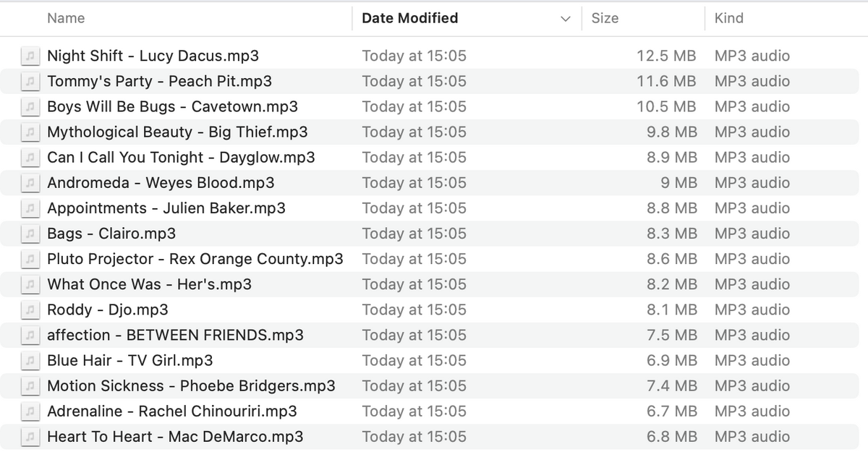The image size is (868, 452).
Task: Click the Bags - Clairo file icon
Action: (x=30, y=234)
